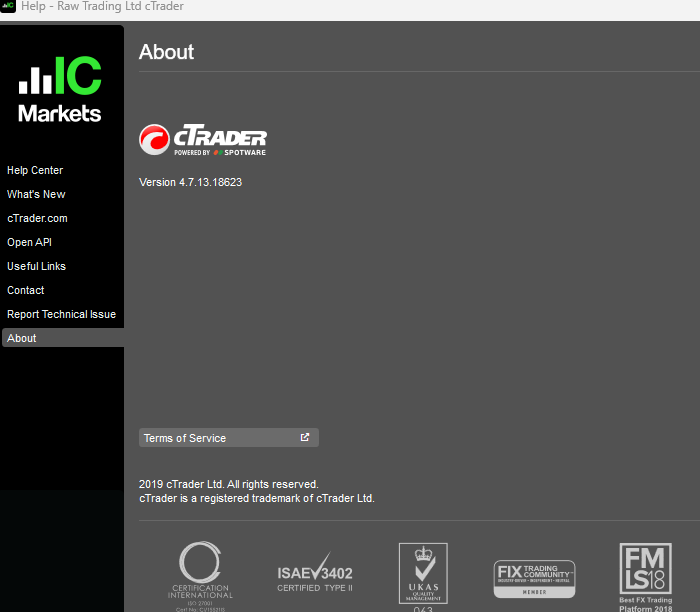The width and height of the screenshot is (700, 612).
Task: Click the ISAE 3402 Certified Type II badge
Action: pyautogui.click(x=315, y=573)
